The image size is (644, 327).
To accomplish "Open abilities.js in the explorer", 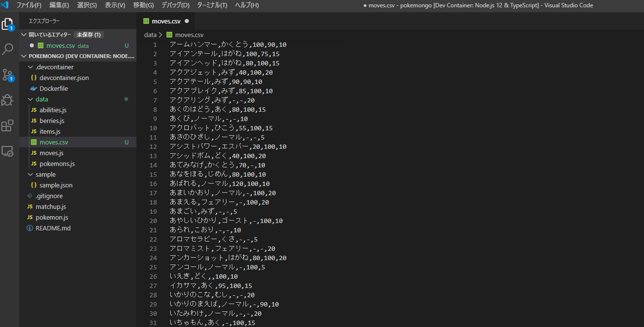I will click(78, 110).
